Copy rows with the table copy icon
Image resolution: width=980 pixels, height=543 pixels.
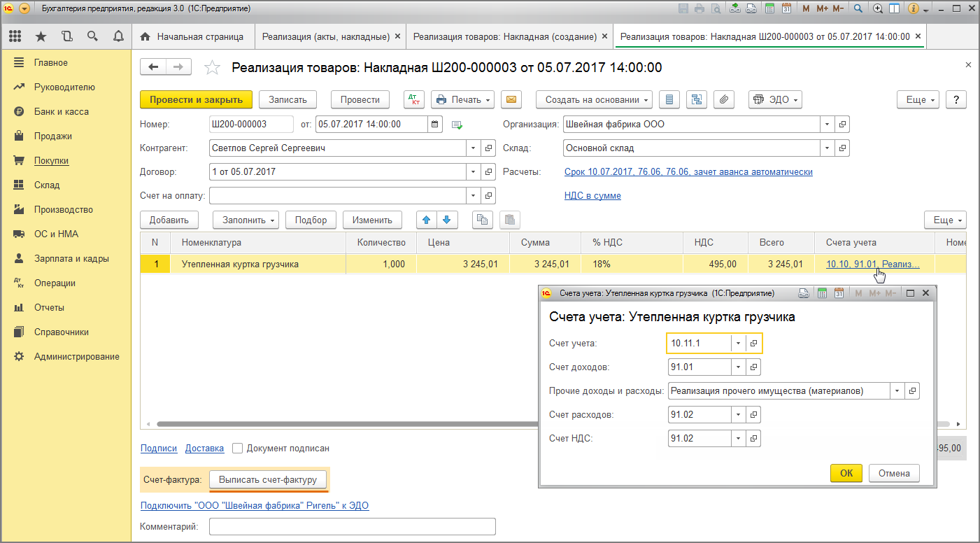click(481, 220)
